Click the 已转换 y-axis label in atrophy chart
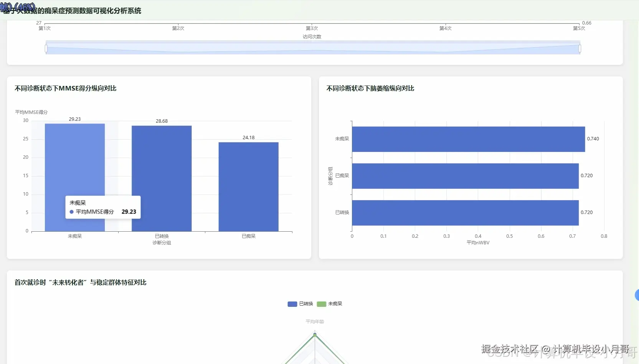 [x=342, y=212]
